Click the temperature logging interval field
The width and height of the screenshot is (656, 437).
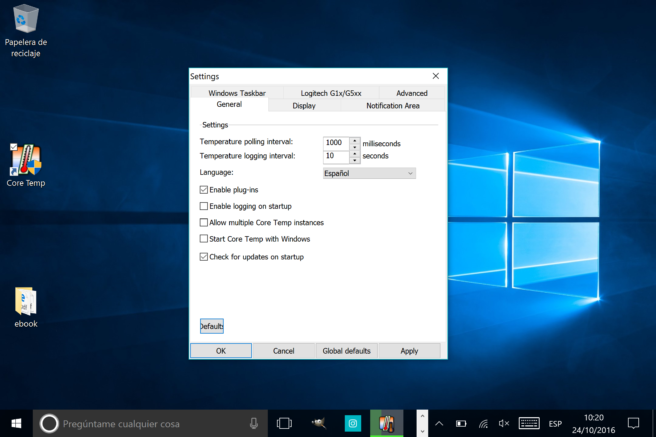pos(334,156)
